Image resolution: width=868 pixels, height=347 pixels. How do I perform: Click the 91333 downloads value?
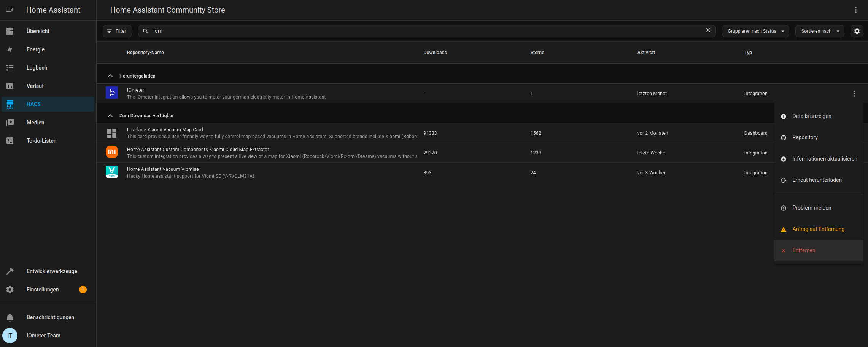pyautogui.click(x=430, y=133)
